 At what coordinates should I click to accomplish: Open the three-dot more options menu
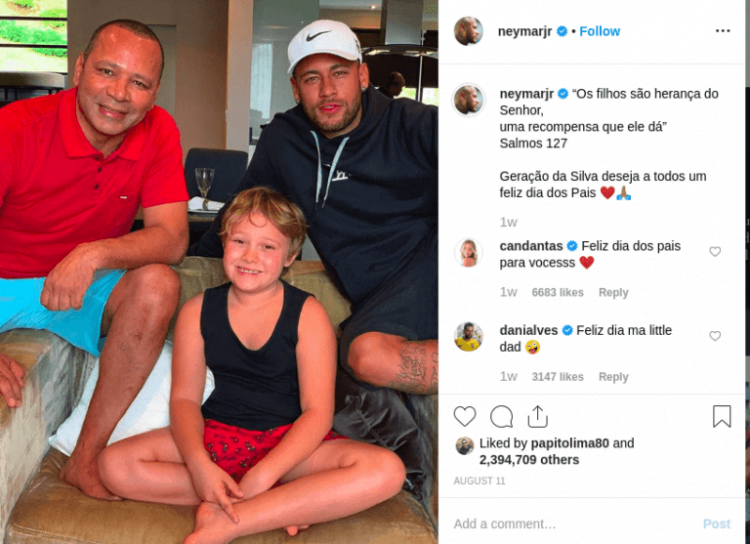pyautogui.click(x=723, y=31)
